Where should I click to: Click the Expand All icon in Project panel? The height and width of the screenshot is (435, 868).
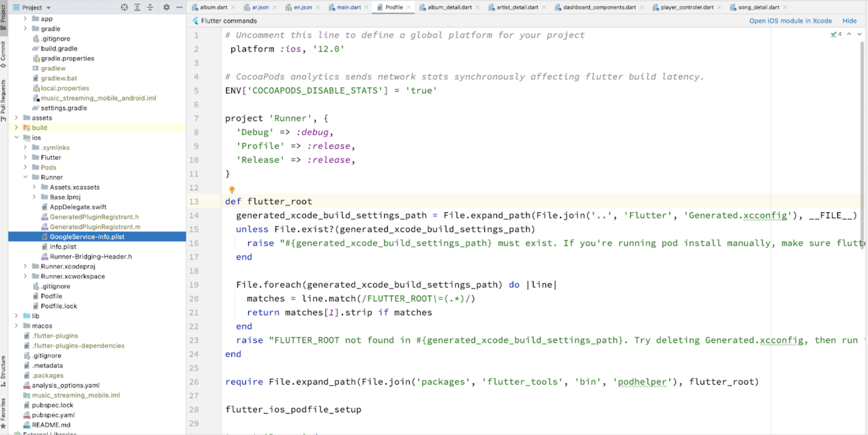137,8
